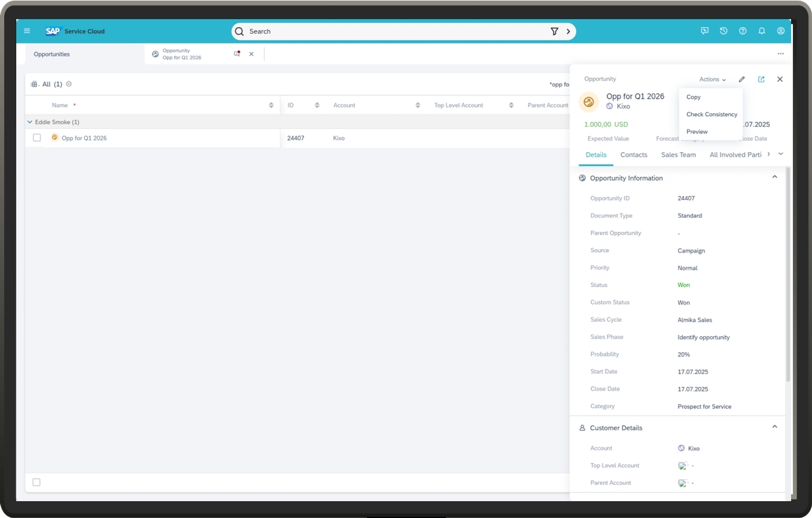Open opportunity in new window icon
Image resolution: width=812 pixels, height=518 pixels.
761,80
